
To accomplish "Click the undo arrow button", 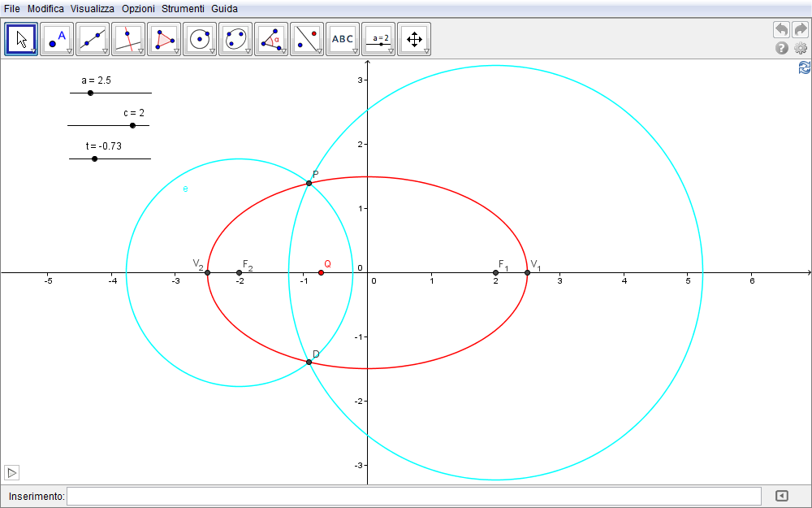I will click(x=781, y=30).
